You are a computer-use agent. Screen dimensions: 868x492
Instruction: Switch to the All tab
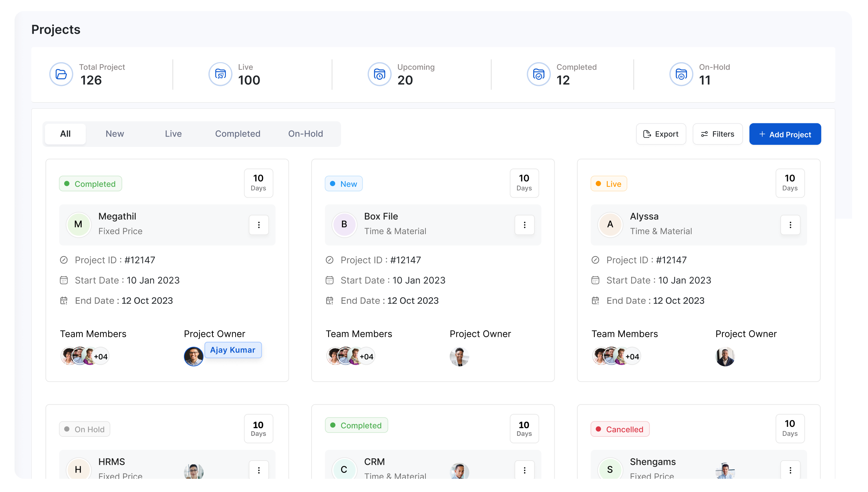pyautogui.click(x=65, y=134)
